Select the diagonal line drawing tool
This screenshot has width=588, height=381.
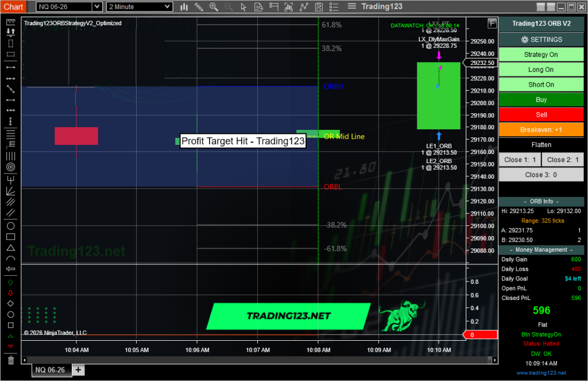tap(10, 89)
